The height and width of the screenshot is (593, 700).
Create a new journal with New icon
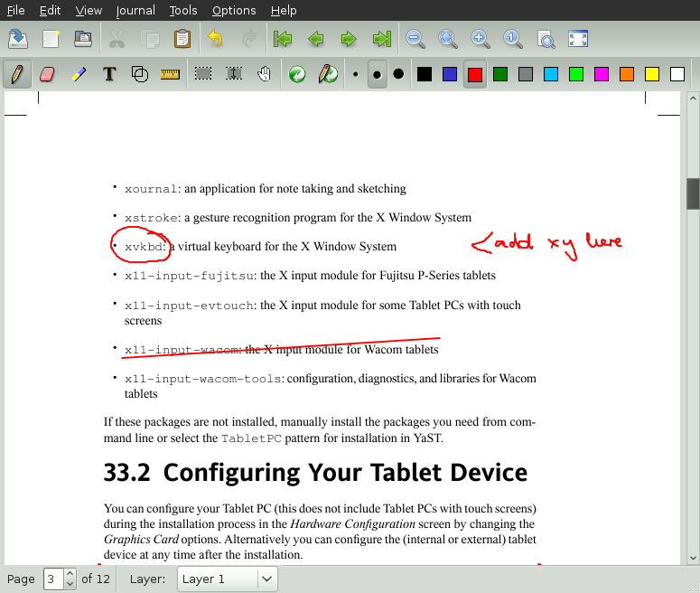[51, 39]
